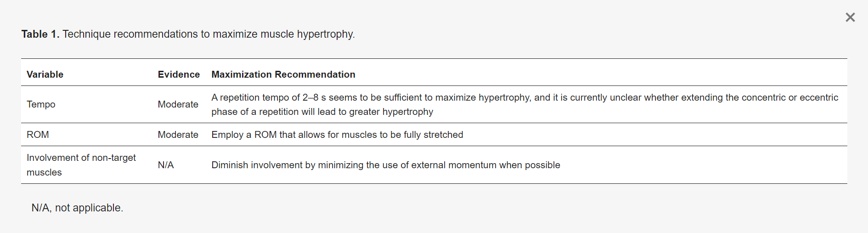Click the caption text about technique recommendations

coord(209,34)
